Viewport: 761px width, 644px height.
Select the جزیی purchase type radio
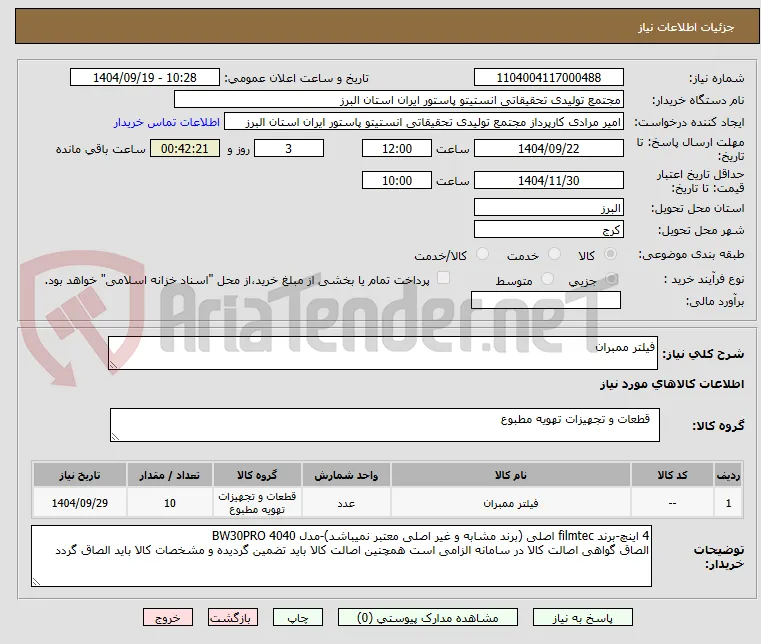(611, 279)
